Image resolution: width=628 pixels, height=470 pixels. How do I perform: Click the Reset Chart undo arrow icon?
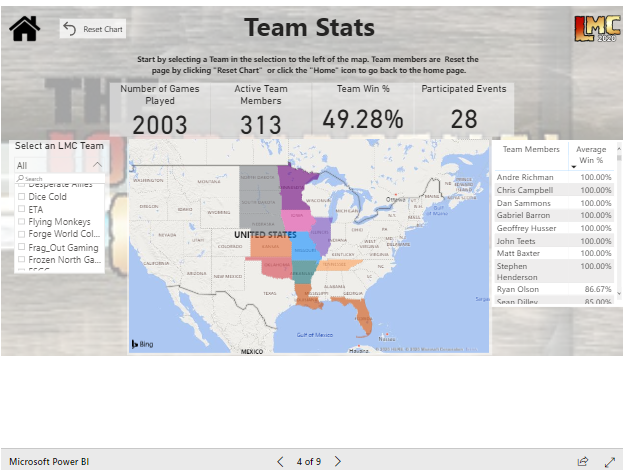69,29
